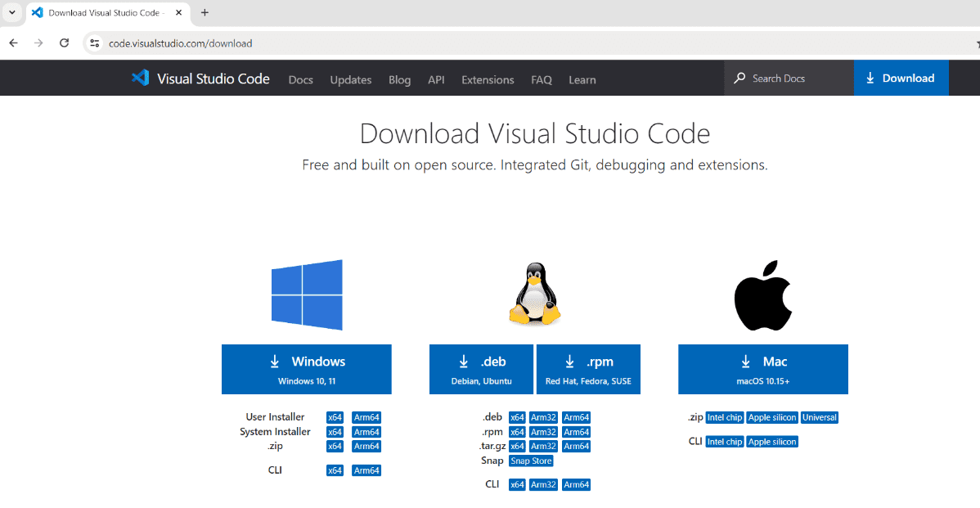Click the 'Download Visual Studio Code' heading
Viewport: 980px width, 508px height.
535,133
